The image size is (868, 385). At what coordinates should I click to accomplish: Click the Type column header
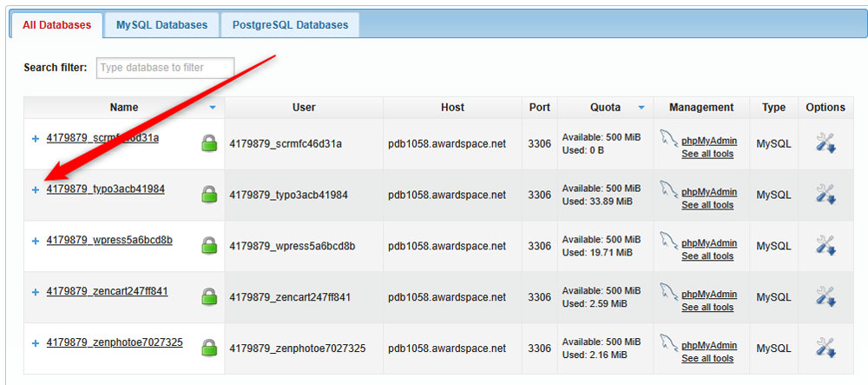(773, 108)
